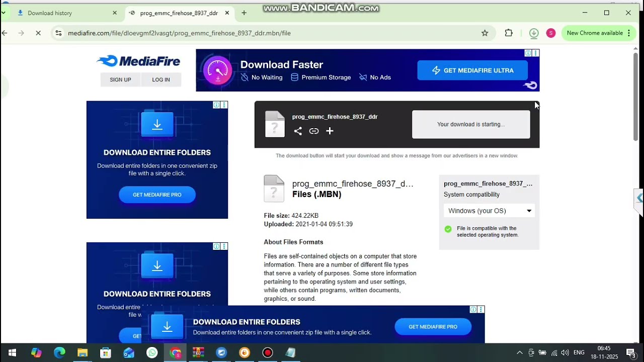Click the taskbar clock and date

coord(604,353)
